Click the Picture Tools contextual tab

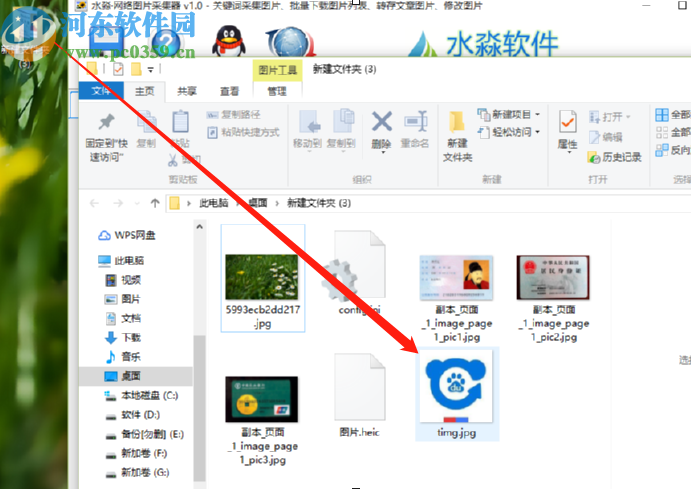(x=278, y=70)
